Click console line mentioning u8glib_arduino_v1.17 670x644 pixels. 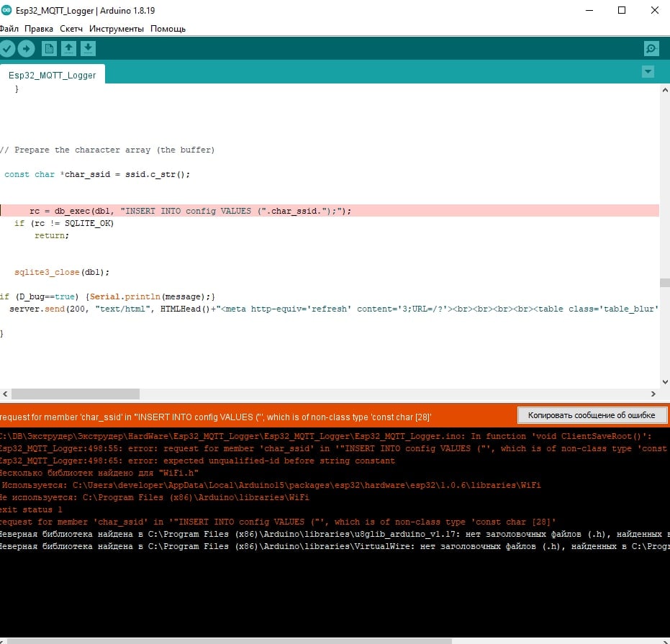click(335, 534)
